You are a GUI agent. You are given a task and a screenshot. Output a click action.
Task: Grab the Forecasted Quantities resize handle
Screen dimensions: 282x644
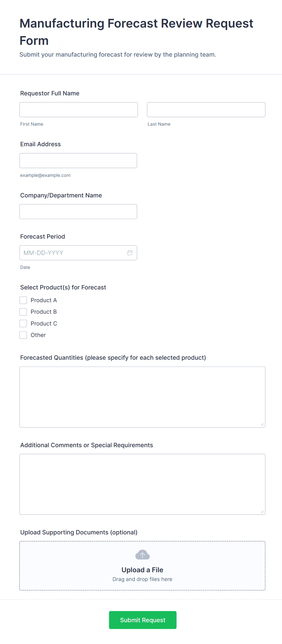point(262,424)
